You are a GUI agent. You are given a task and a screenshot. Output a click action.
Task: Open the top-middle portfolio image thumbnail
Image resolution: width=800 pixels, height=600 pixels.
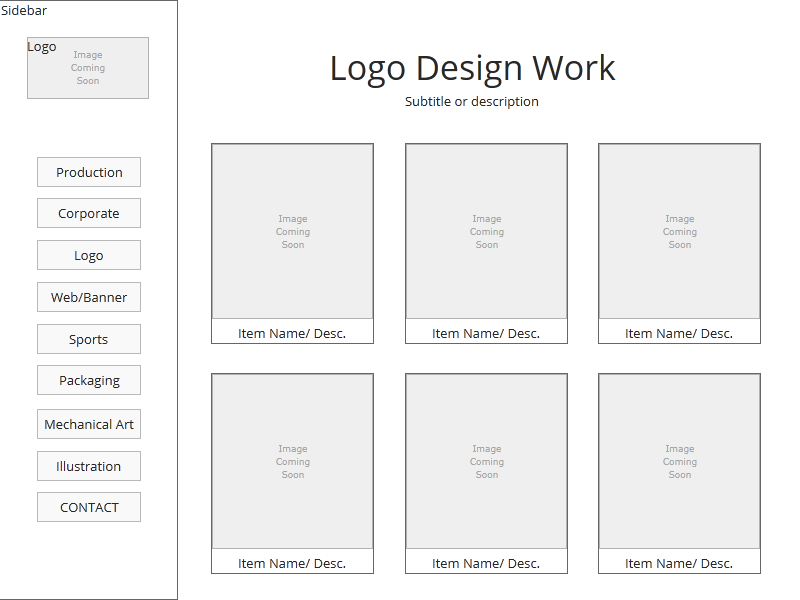[486, 231]
